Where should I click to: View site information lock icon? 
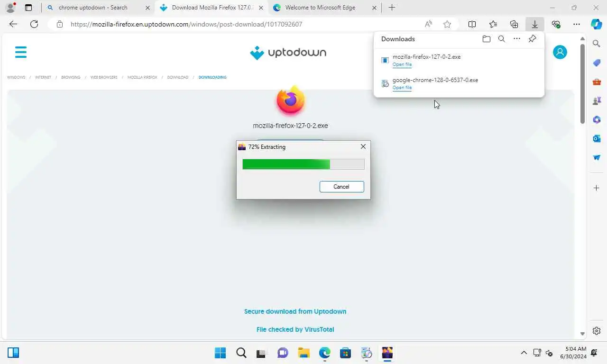[x=60, y=24]
